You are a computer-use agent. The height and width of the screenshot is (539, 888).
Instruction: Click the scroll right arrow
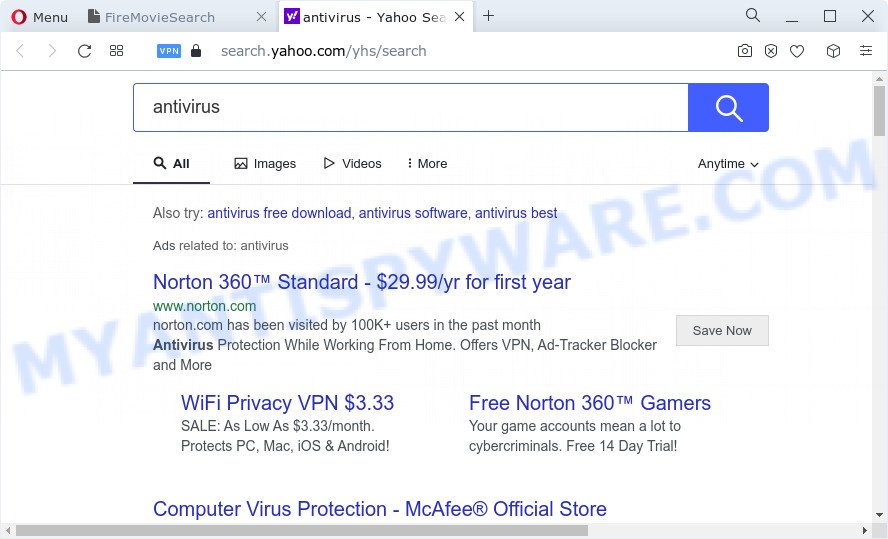point(864,531)
